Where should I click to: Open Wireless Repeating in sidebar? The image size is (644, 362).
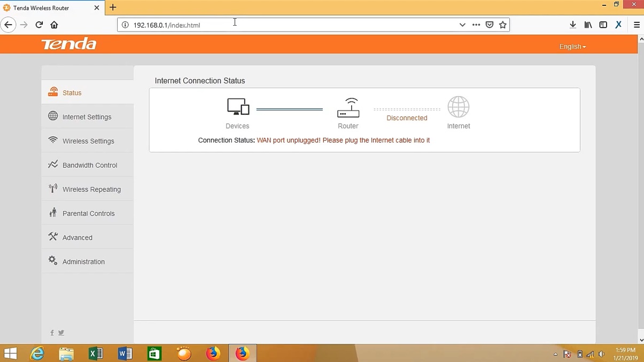(87, 188)
